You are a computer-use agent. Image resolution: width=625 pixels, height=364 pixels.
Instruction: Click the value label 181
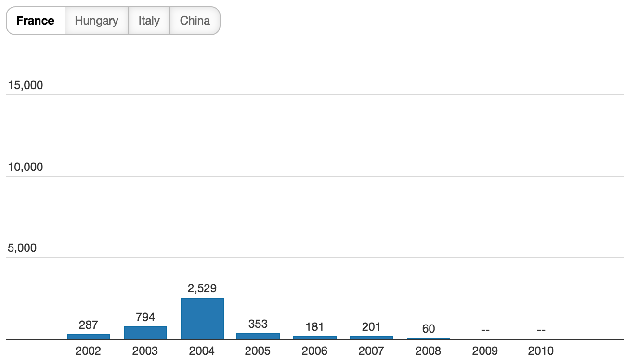(315, 327)
